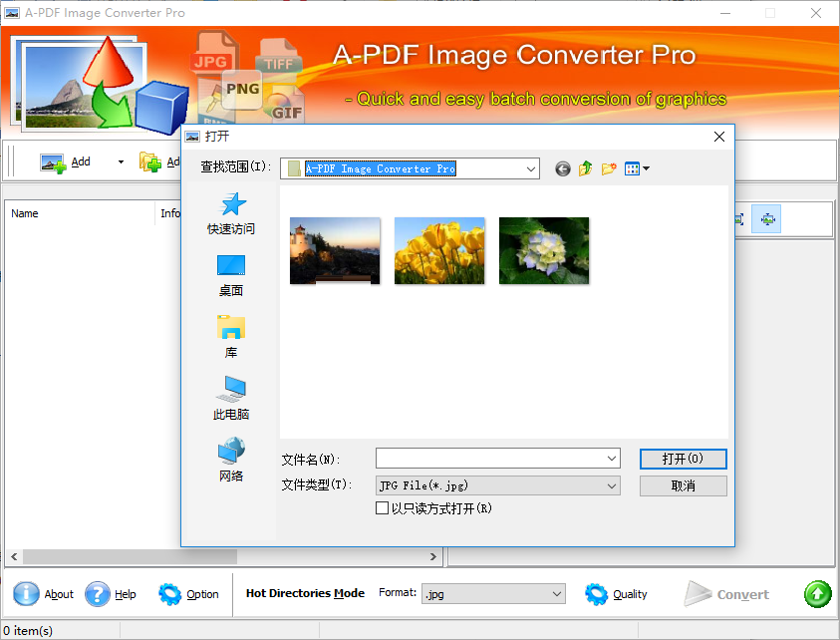
Task: Select 库 in the places sidebar
Action: [x=231, y=337]
